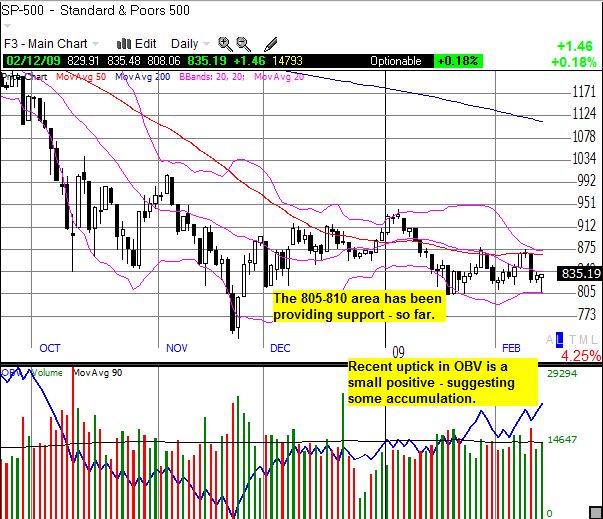Click the 02/12/09 date field

coord(33,61)
